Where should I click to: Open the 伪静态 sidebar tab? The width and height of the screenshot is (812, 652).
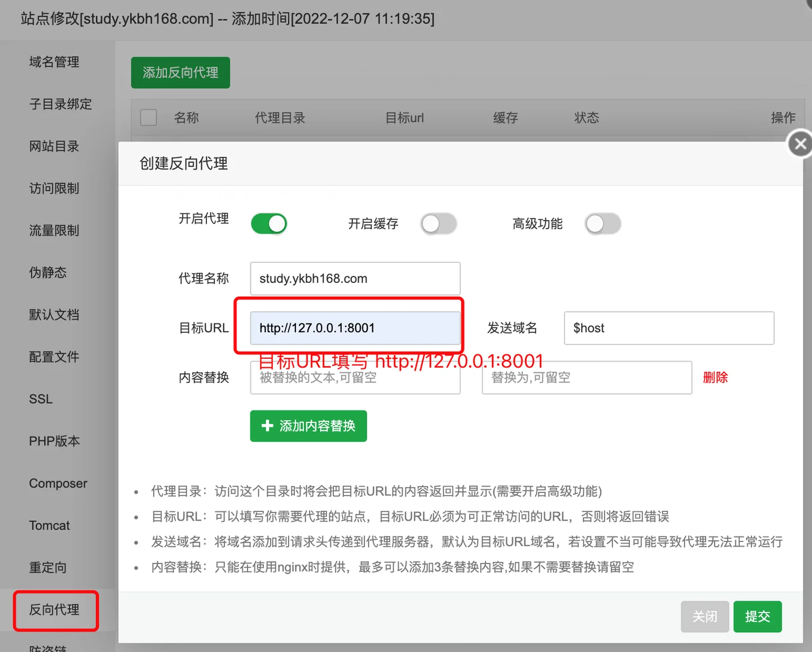pos(48,273)
